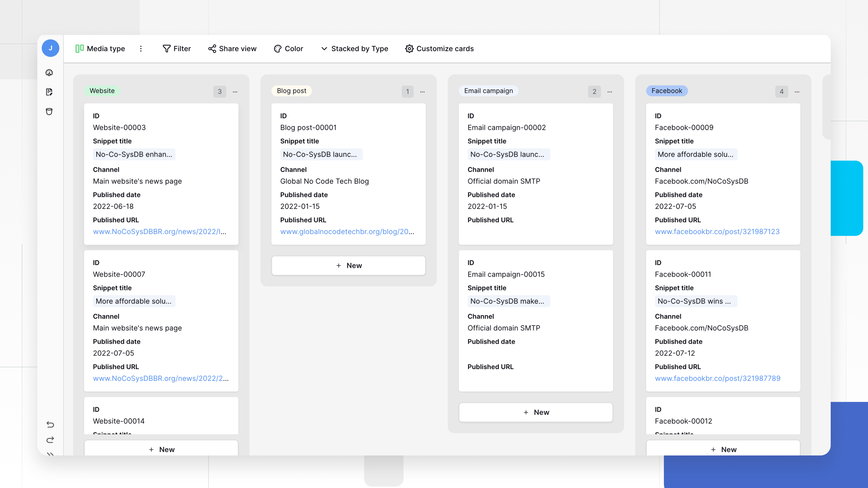Click the J avatar in the top left
The height and width of the screenshot is (488, 868).
tap(50, 48)
